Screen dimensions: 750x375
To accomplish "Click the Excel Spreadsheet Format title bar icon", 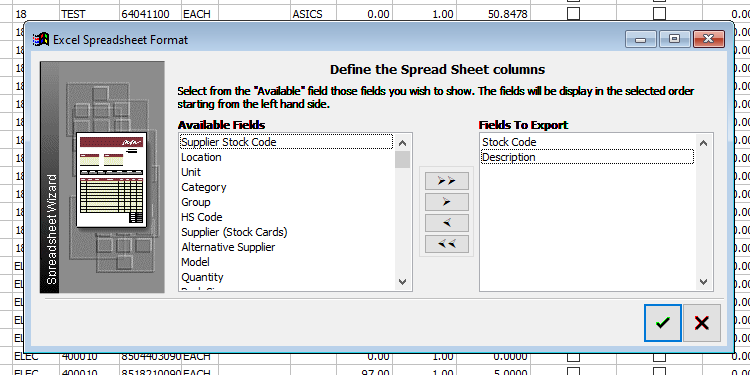I will tap(41, 40).
